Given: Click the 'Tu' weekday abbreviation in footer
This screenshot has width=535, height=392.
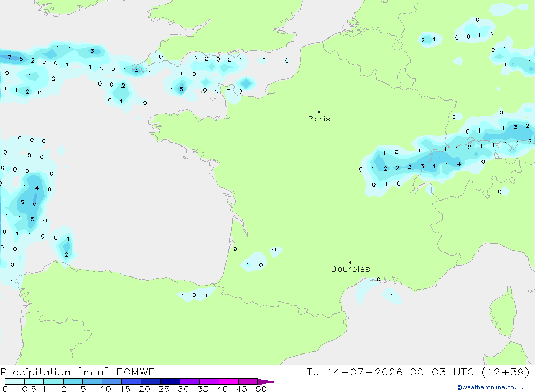Looking at the screenshot, I should [x=312, y=372].
